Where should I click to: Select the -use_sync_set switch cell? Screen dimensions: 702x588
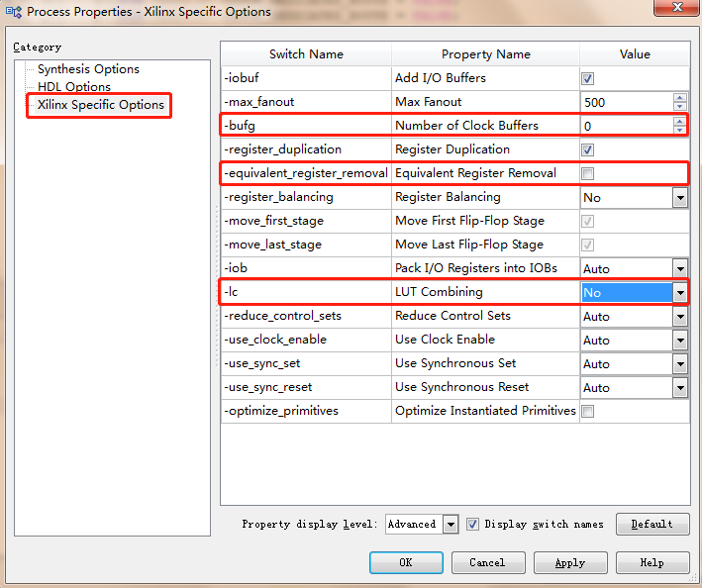pos(306,363)
